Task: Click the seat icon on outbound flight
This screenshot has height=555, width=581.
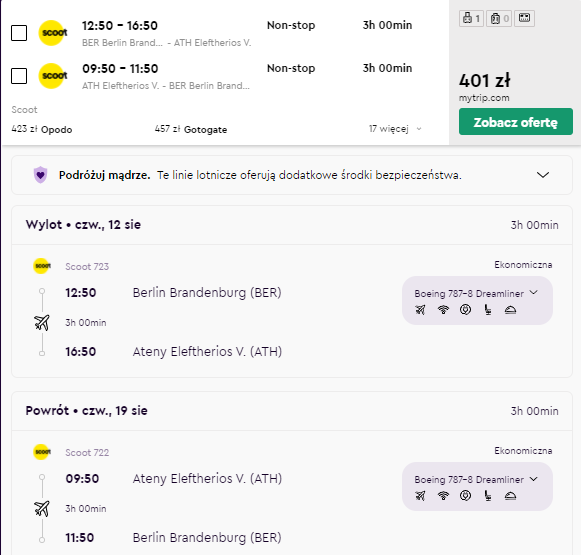Action: pyautogui.click(x=488, y=309)
